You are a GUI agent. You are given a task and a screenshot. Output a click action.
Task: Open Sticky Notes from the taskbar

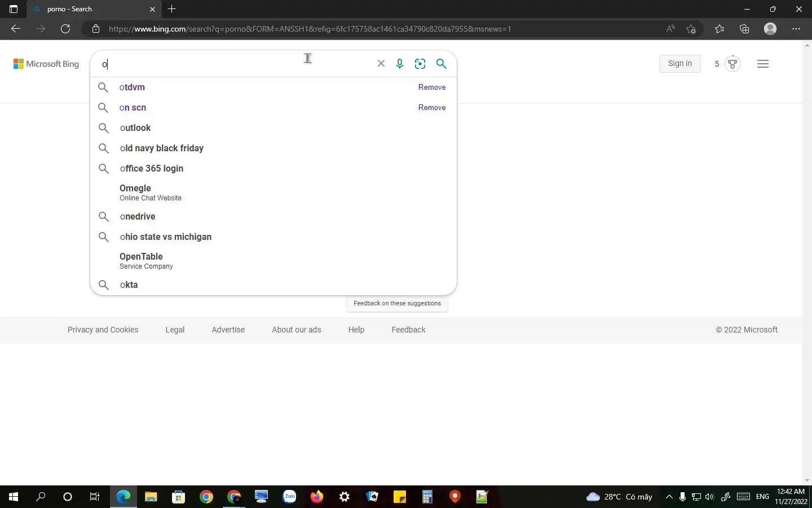[400, 497]
